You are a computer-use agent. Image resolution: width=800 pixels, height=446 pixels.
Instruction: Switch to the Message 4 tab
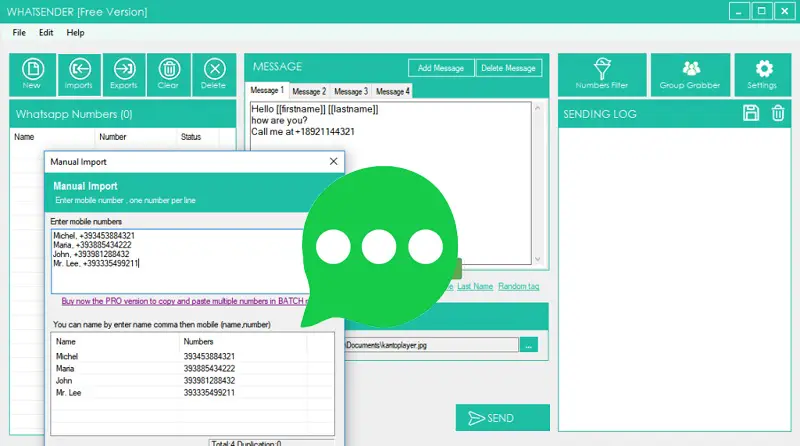(x=393, y=91)
